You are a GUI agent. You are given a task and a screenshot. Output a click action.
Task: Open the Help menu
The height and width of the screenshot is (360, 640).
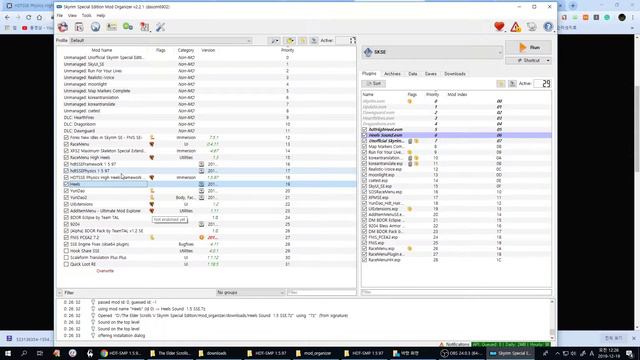click(101, 16)
